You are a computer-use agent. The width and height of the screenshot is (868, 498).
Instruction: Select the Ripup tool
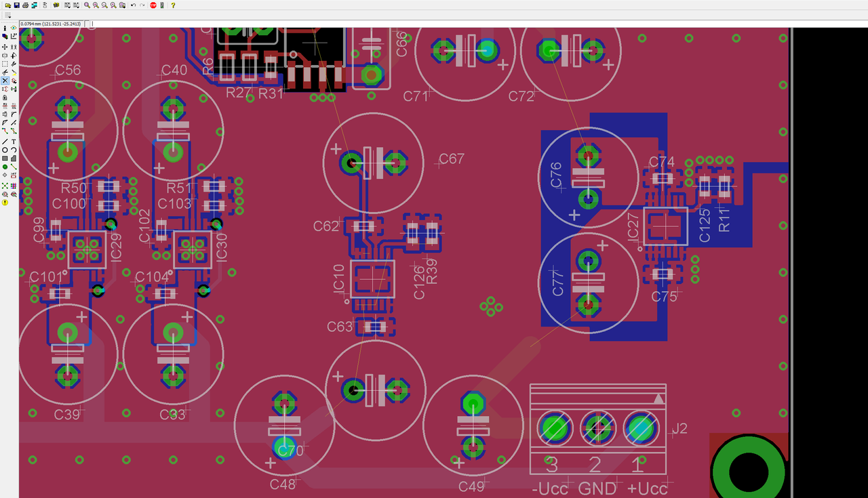[x=14, y=131]
